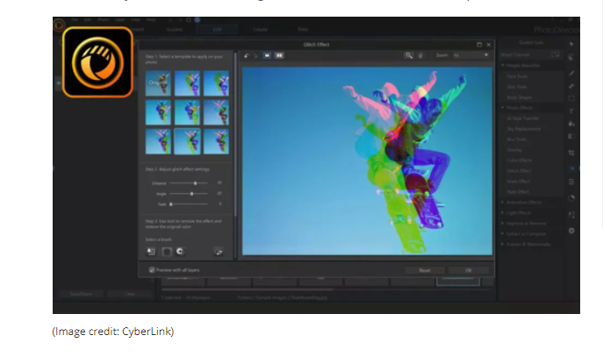The width and height of the screenshot is (603, 364).
Task: Toggle the Preview with all layers checkbox
Action: pos(152,270)
